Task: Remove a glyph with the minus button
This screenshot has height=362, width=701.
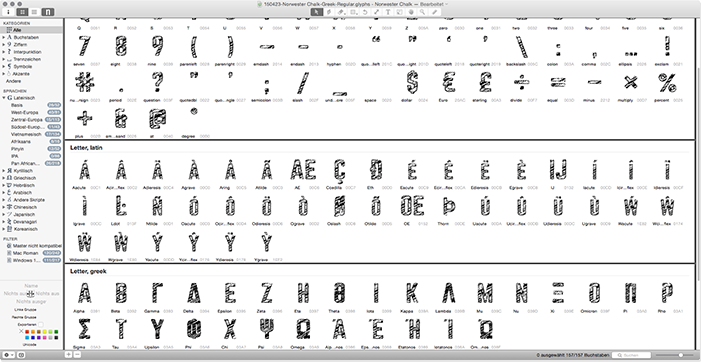Action: [x=77, y=354]
